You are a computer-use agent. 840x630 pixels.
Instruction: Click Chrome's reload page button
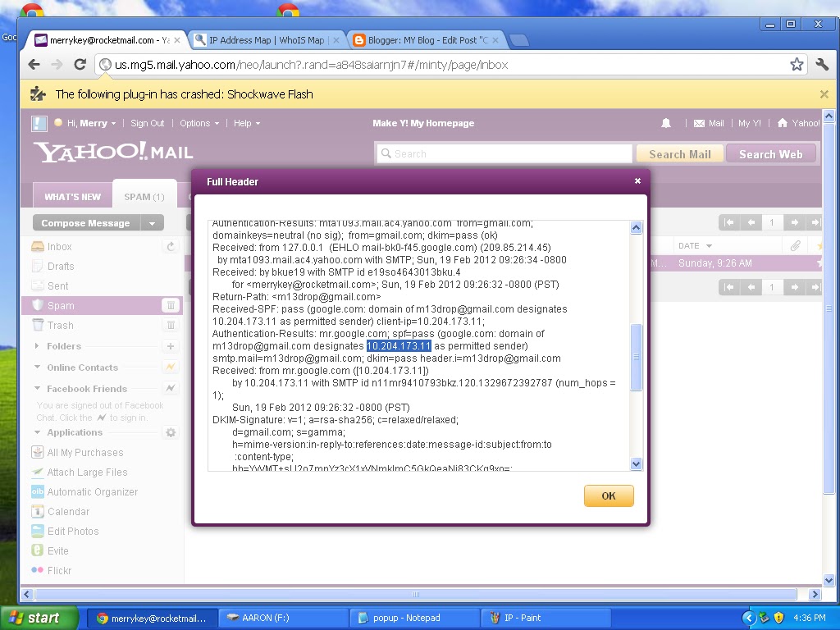point(80,65)
